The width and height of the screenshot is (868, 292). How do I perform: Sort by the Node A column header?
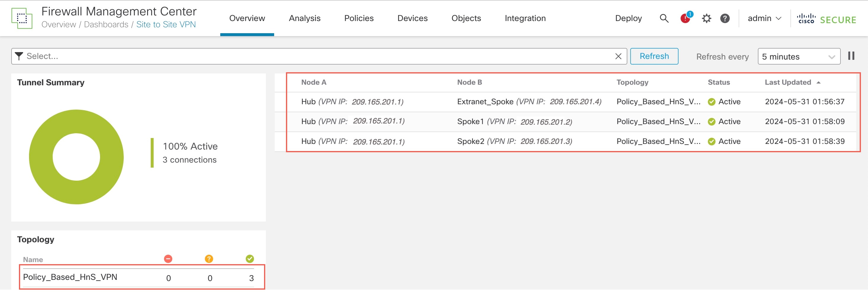coord(314,82)
